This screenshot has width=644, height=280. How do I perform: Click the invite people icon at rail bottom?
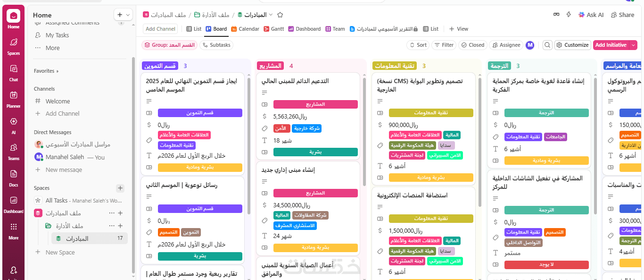[x=14, y=271]
